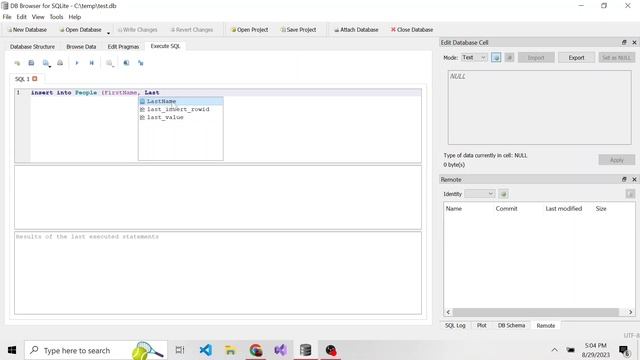Click the Comment/uncomment block icon
Viewport: 640px width, 360px height.
(127, 63)
